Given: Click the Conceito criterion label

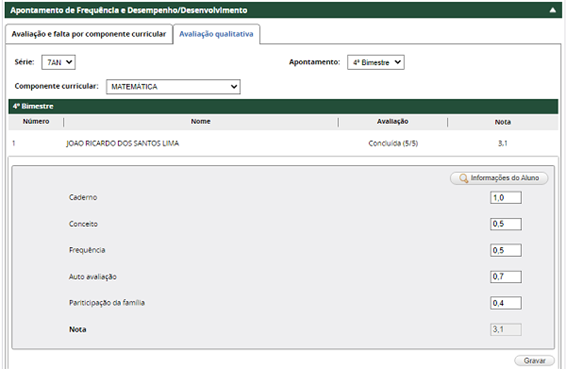Looking at the screenshot, I should tap(83, 224).
